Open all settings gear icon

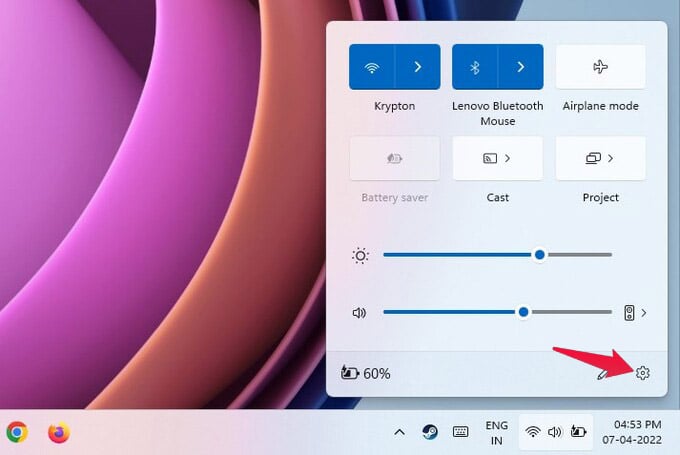point(642,373)
